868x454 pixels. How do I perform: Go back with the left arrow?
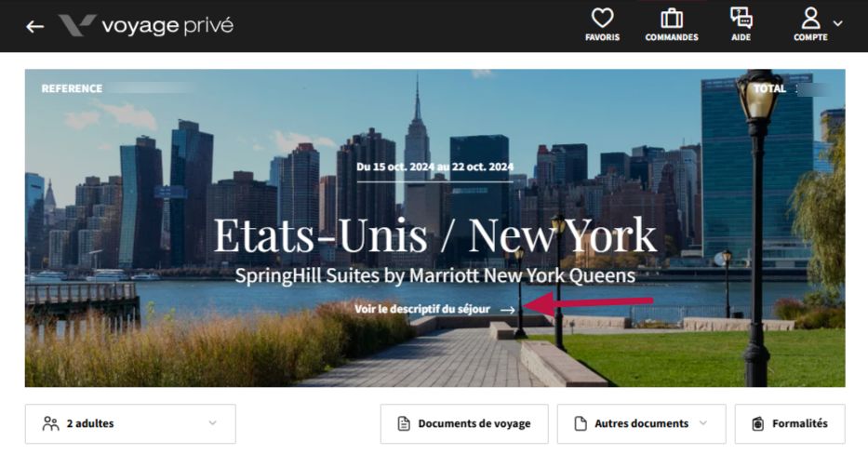coord(34,26)
